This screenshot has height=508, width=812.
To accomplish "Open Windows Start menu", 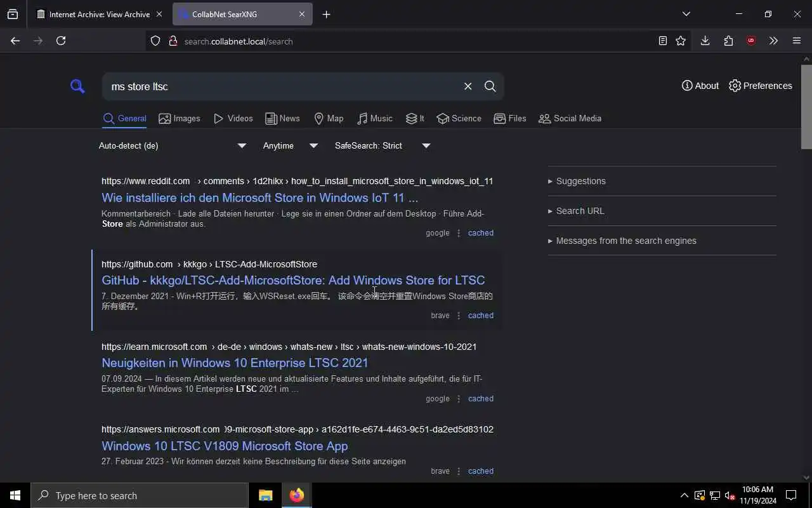I will click(15, 495).
